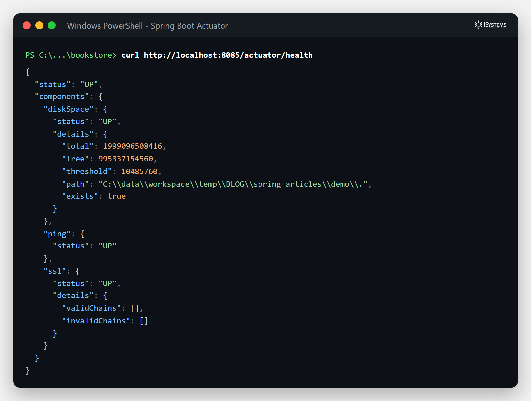Click the "free" key

click(x=75, y=159)
